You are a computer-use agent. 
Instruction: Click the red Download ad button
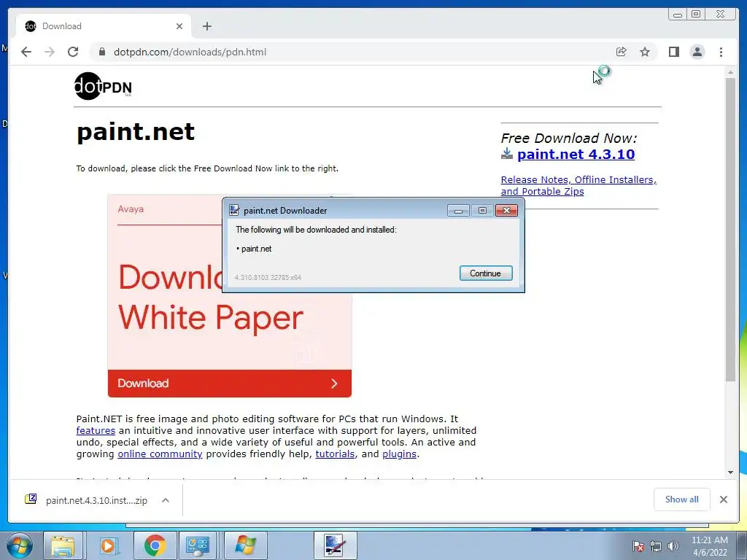point(230,384)
